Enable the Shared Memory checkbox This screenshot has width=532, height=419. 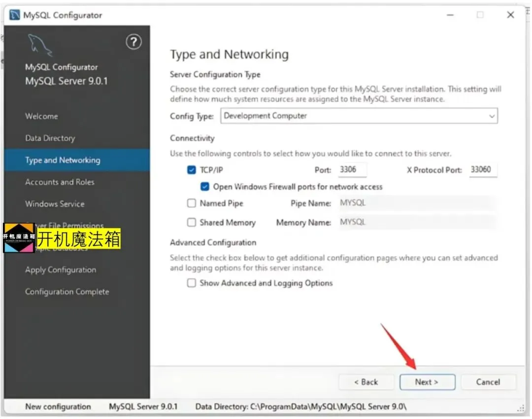pyautogui.click(x=191, y=222)
